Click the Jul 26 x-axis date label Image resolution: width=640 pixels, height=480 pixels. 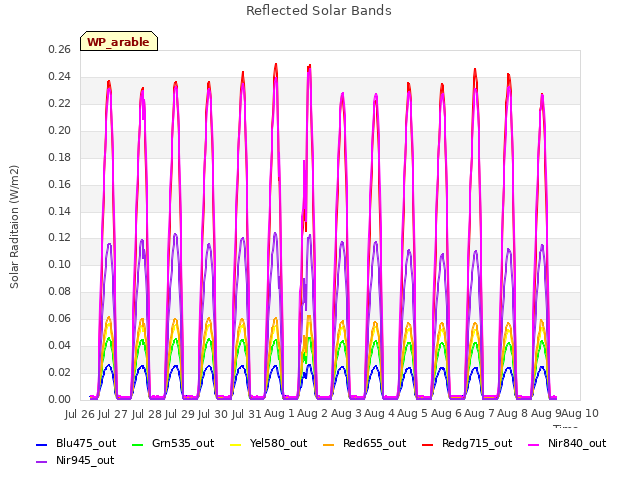(x=80, y=414)
